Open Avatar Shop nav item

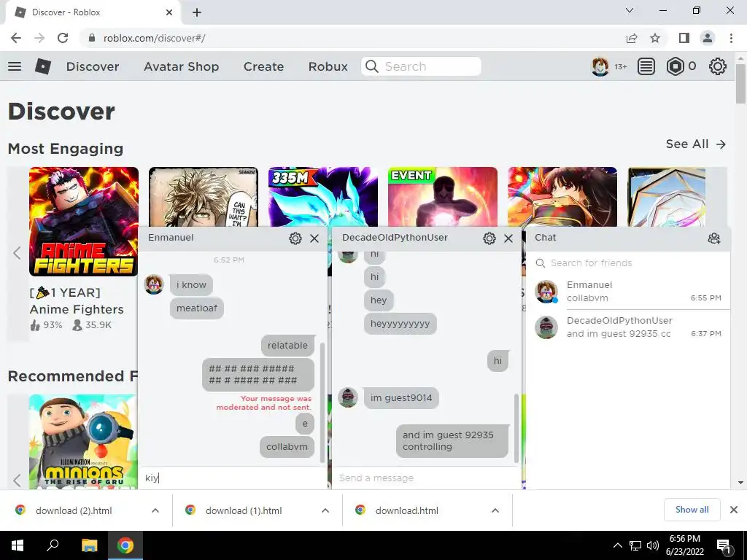(182, 66)
